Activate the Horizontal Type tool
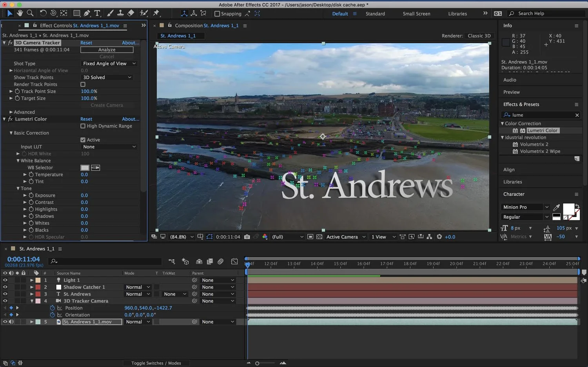588x367 pixels. pos(97,13)
